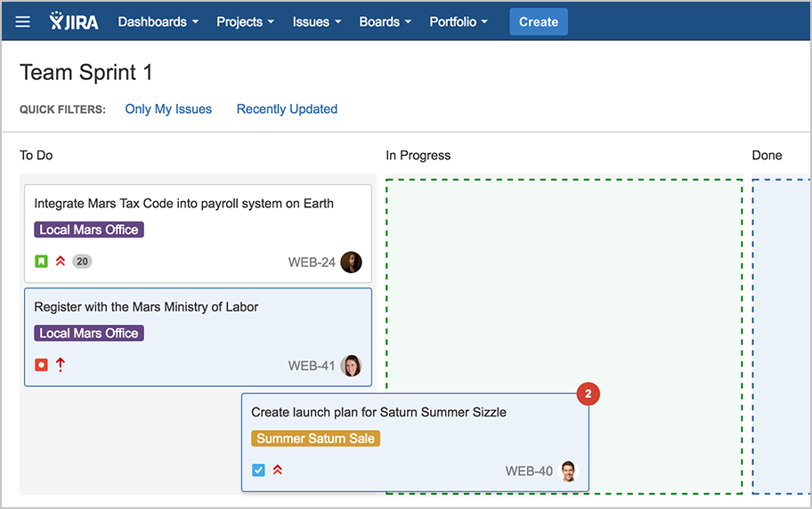The height and width of the screenshot is (509, 812).
Task: Open the Portfolio menu
Action: point(458,21)
